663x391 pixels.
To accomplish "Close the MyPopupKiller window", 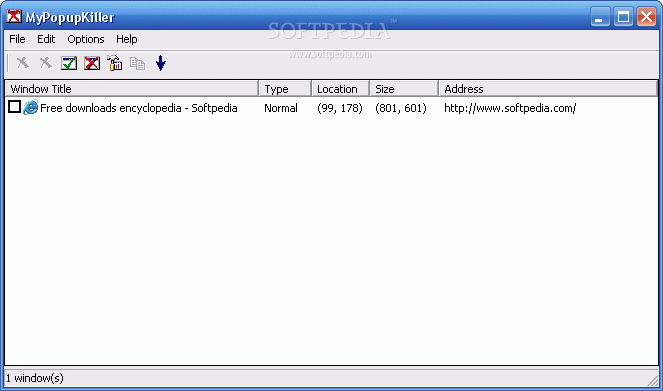I will (647, 17).
